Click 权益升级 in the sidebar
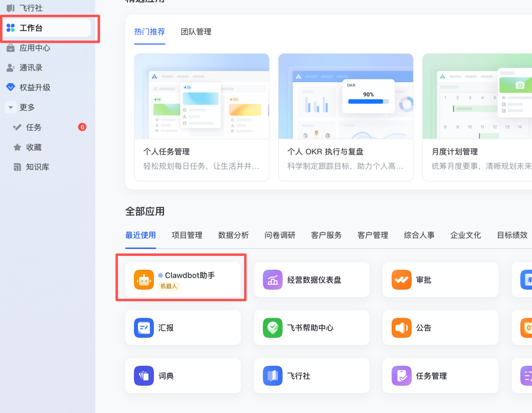 tap(34, 88)
